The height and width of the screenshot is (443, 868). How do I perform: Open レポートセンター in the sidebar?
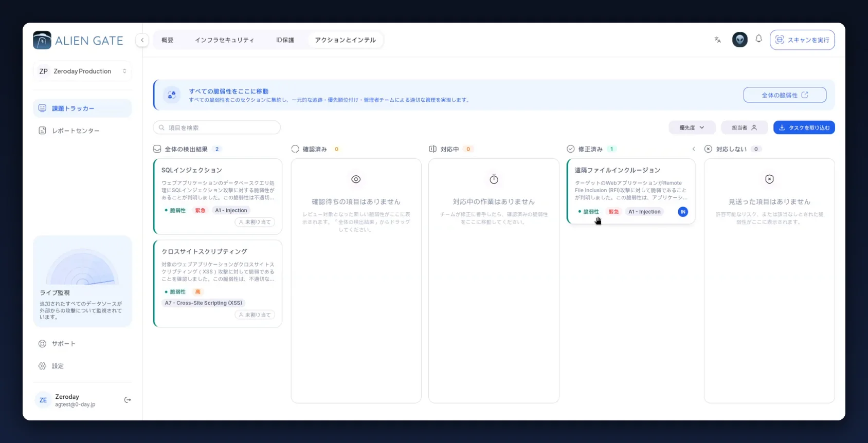82,131
